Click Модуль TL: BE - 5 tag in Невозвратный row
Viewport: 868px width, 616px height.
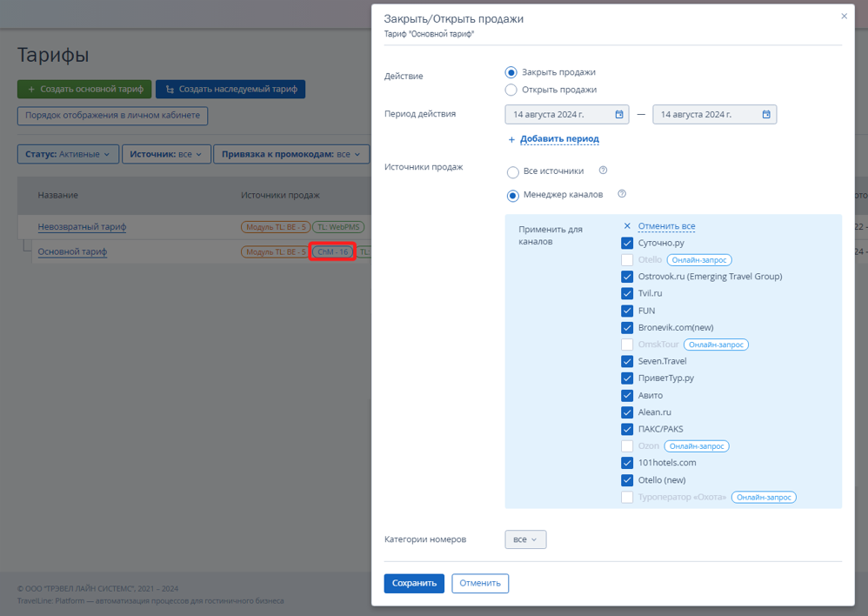pos(276,227)
